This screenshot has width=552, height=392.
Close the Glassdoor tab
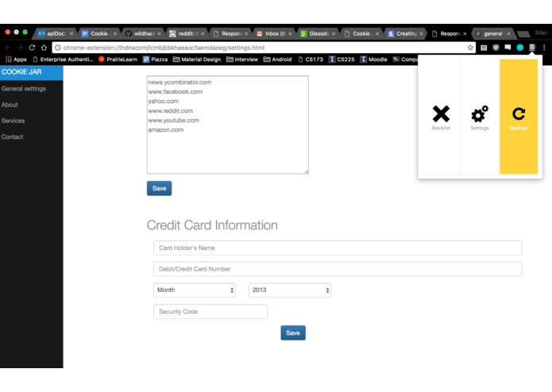pyautogui.click(x=334, y=34)
